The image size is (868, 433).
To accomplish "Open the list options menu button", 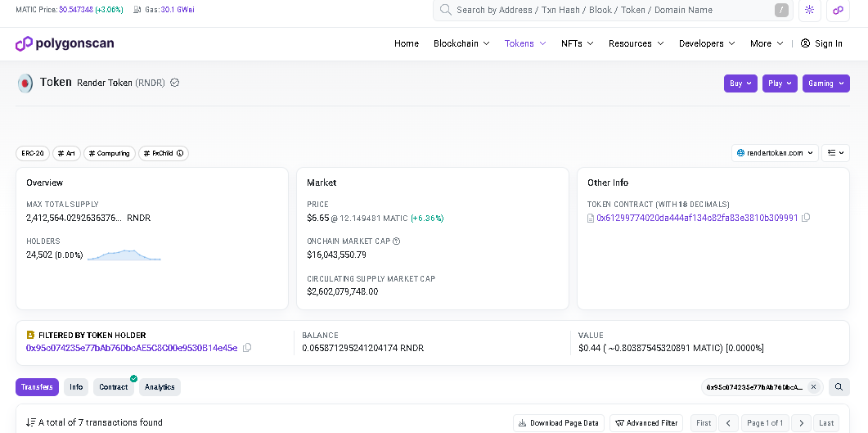I will (835, 153).
